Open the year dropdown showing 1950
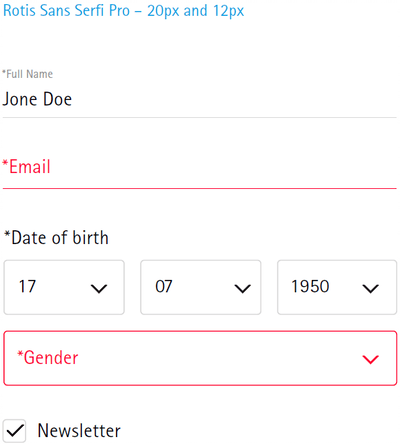This screenshot has width=400, height=444. coord(337,287)
